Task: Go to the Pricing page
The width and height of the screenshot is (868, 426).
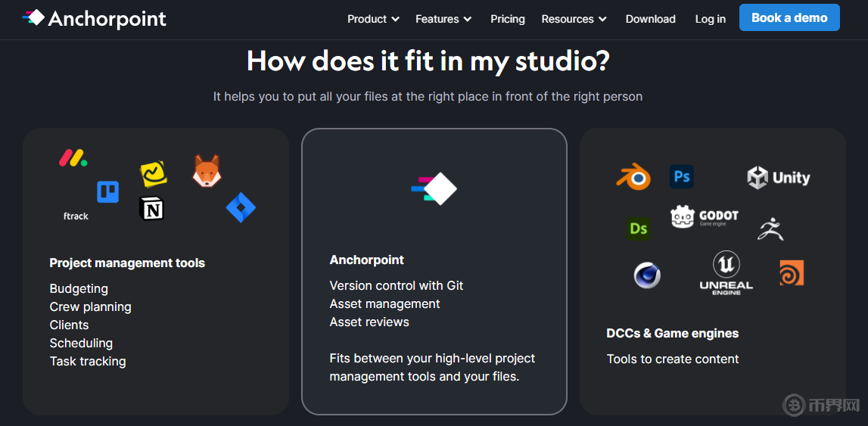Action: pos(508,19)
